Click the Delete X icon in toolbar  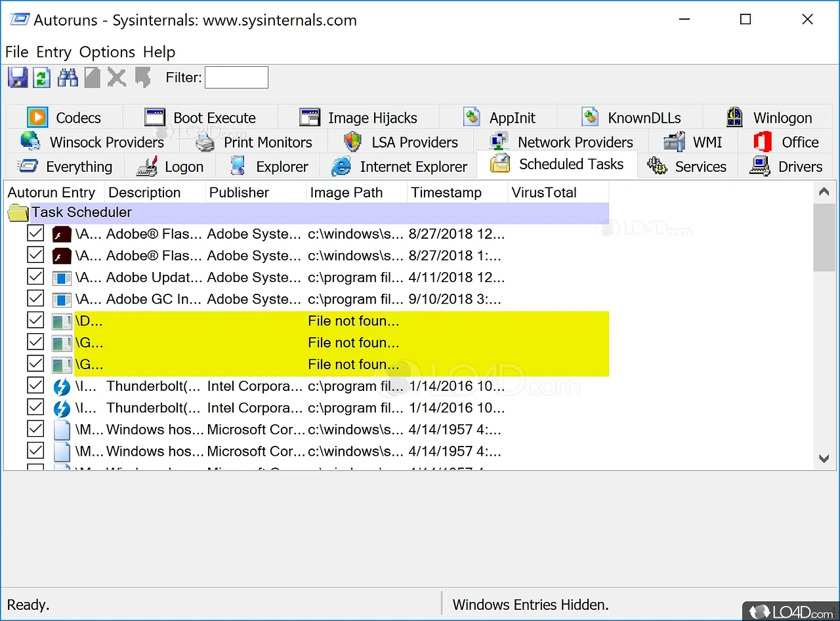coord(117,77)
